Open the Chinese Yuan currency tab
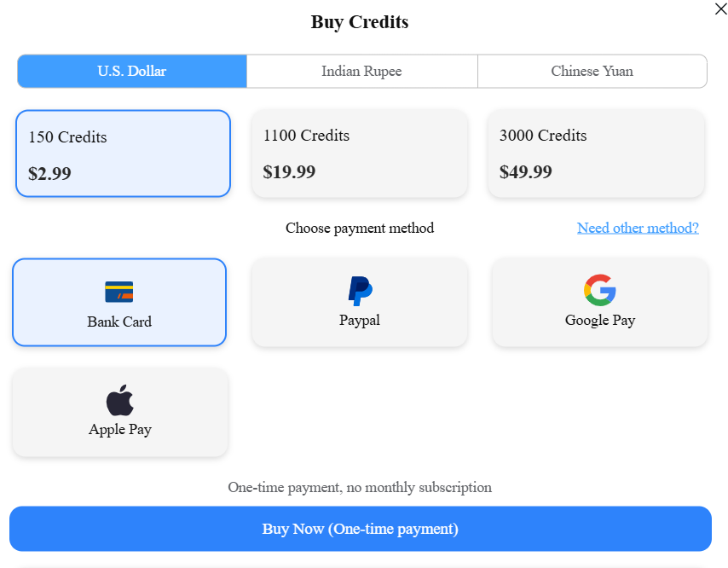Screen dimensions: 728x568 tap(592, 71)
